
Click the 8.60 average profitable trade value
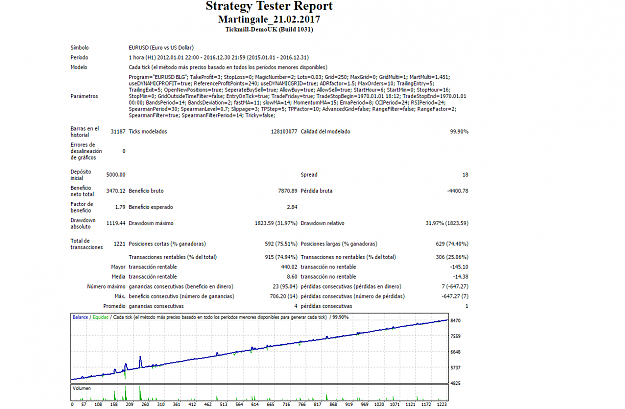coord(292,277)
